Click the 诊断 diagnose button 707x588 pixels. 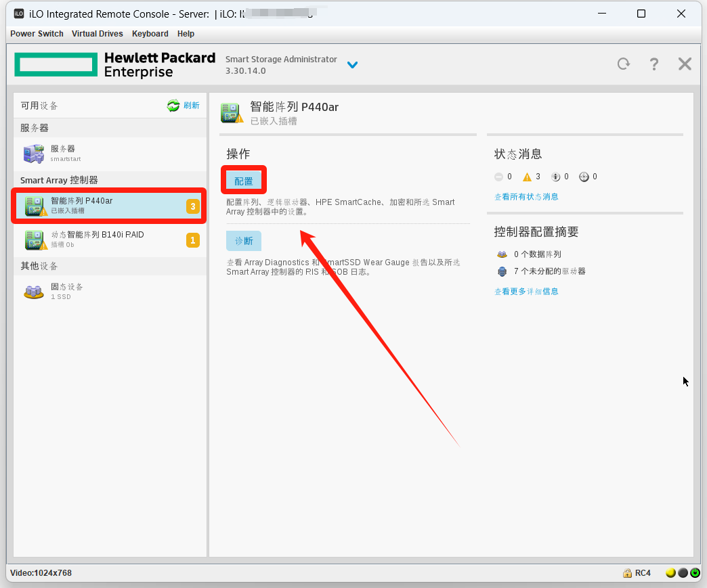click(244, 241)
